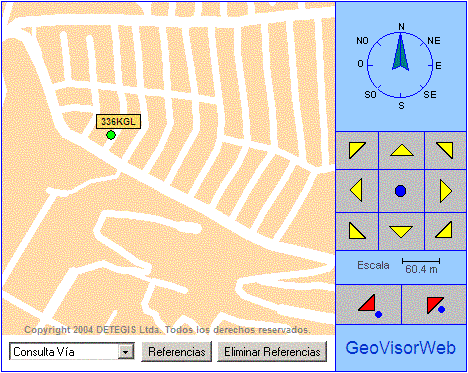This screenshot has height=373, width=468.
Task: Click the compass north arrow
Action: coord(400,52)
